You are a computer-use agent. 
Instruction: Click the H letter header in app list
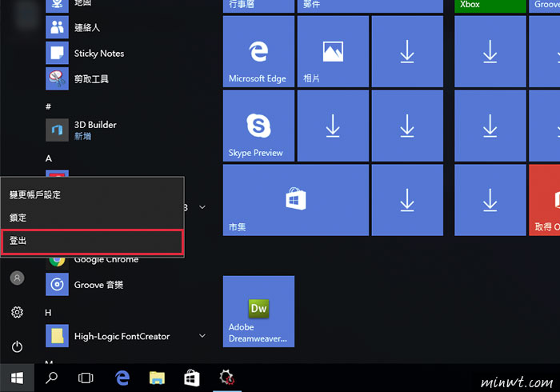tap(48, 313)
